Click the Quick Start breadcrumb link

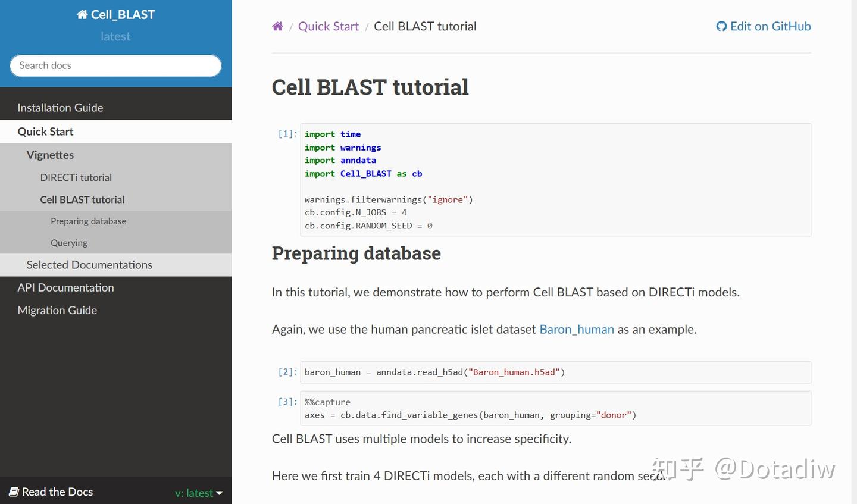(328, 26)
